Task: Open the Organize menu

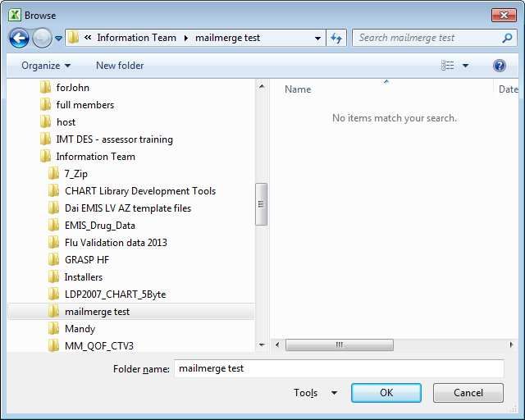Action: pyautogui.click(x=46, y=66)
